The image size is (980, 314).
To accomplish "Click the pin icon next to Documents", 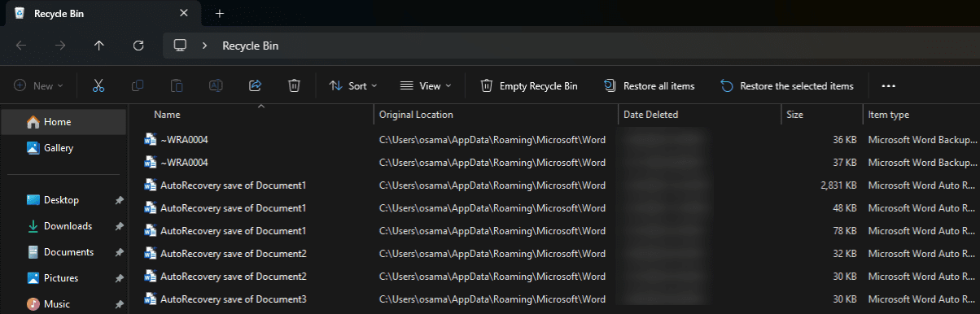I will click(120, 252).
